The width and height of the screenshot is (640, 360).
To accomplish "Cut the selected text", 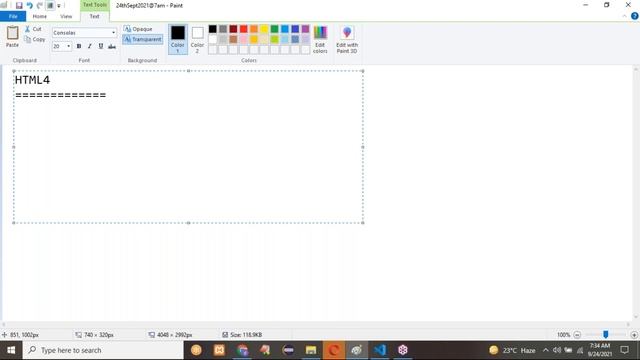I will click(33, 29).
